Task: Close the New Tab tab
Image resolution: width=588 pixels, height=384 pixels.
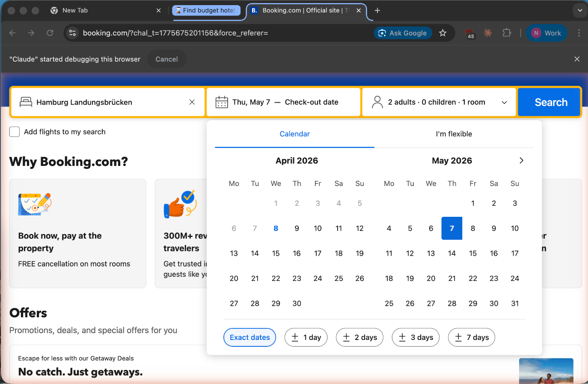Action: [159, 10]
